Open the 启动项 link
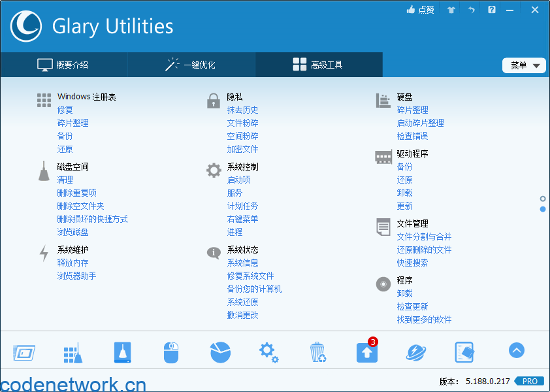 239,180
